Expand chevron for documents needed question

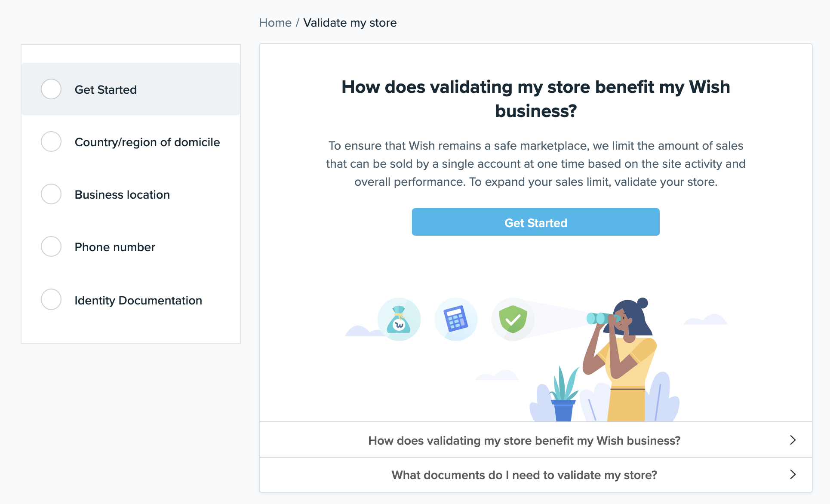(x=793, y=474)
